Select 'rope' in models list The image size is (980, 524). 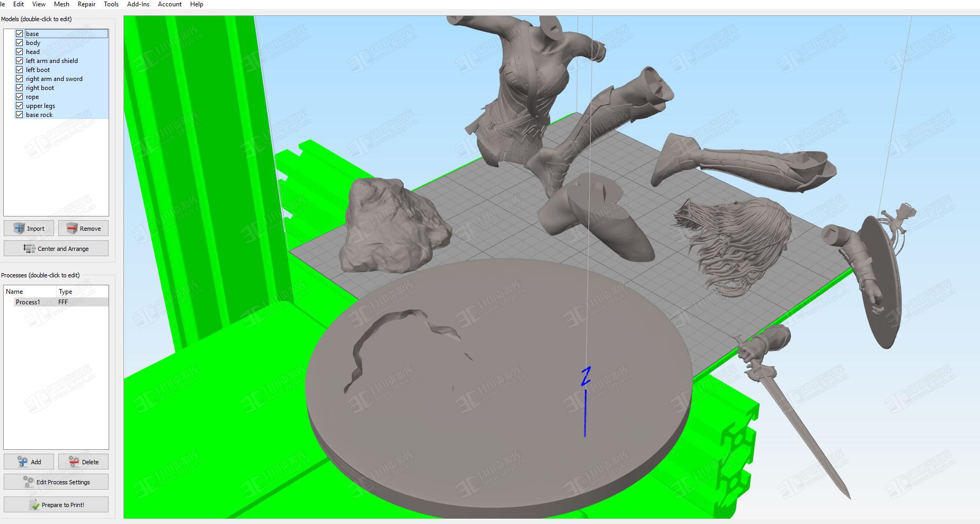(32, 96)
